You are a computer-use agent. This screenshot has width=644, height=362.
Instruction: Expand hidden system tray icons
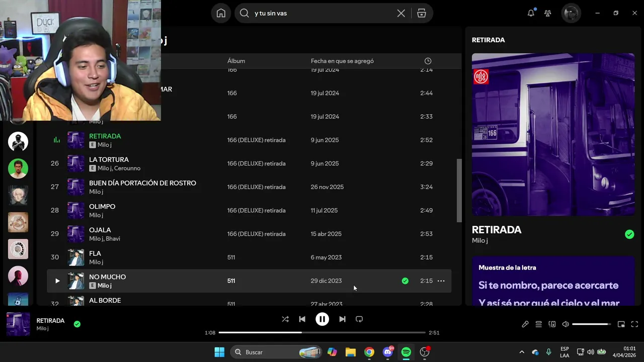[x=522, y=352]
